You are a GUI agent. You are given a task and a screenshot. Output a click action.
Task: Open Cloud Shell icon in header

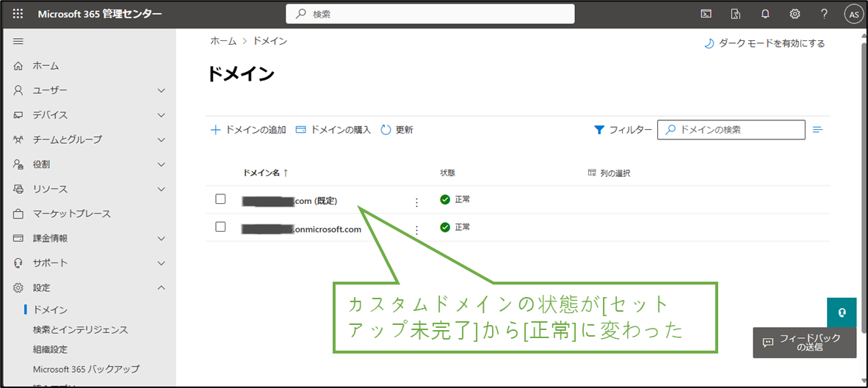pyautogui.click(x=706, y=15)
